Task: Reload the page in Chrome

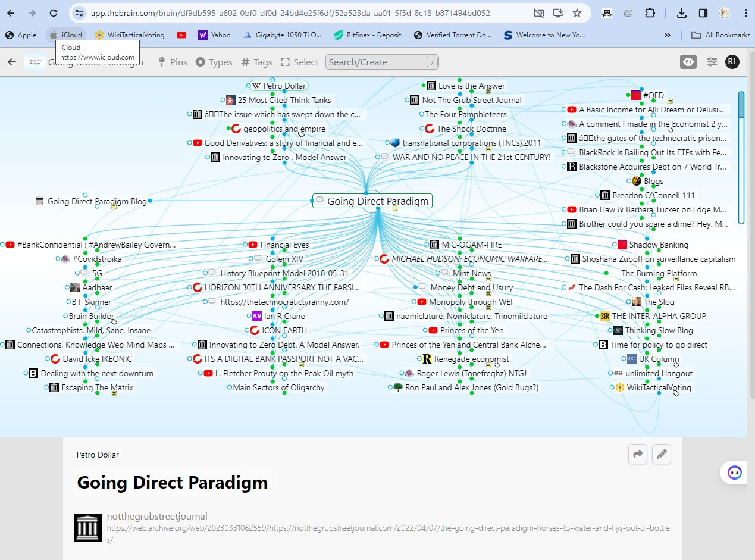Action: (x=53, y=12)
